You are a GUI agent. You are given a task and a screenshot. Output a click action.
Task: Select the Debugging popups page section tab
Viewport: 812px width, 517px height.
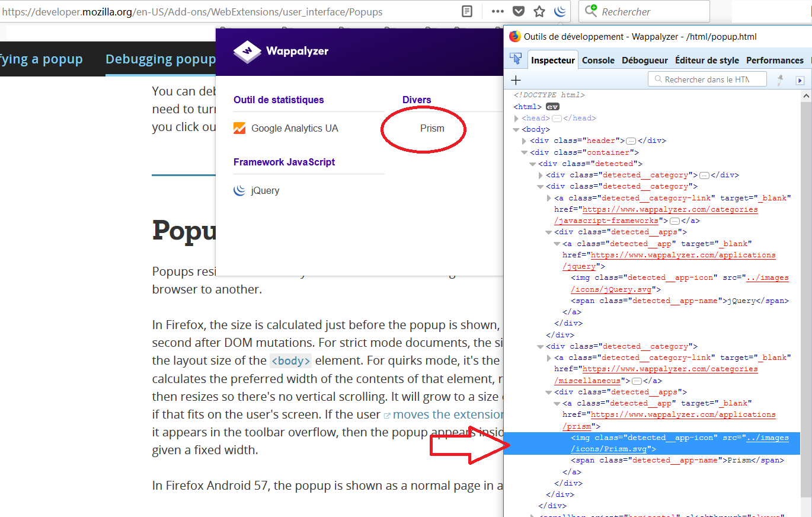click(x=161, y=59)
